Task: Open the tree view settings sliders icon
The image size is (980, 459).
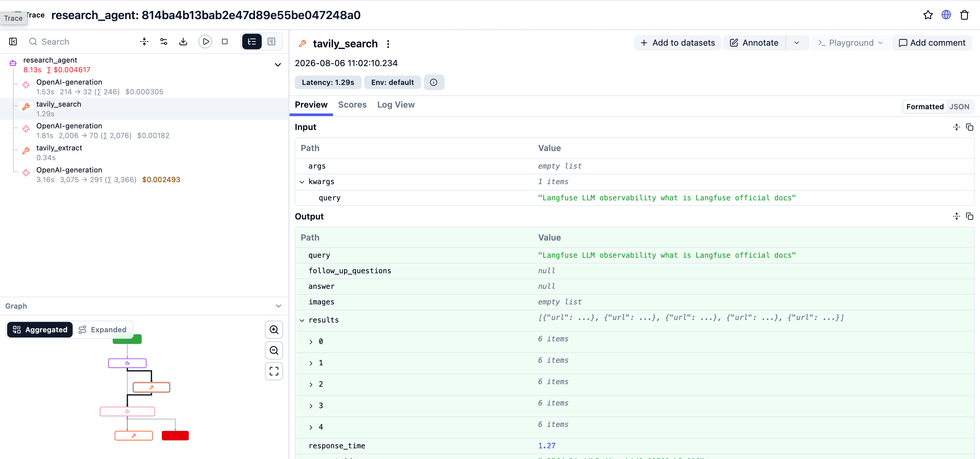Action: click(163, 41)
